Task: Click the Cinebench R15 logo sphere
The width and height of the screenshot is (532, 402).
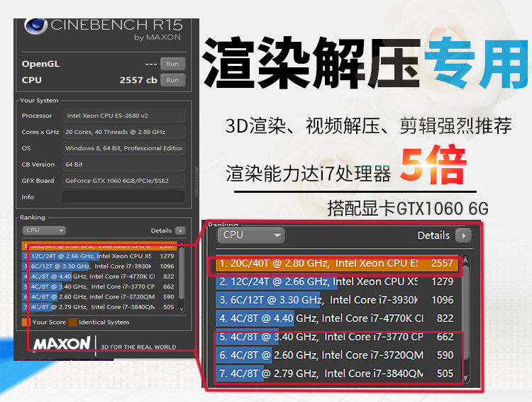Action: (x=36, y=26)
